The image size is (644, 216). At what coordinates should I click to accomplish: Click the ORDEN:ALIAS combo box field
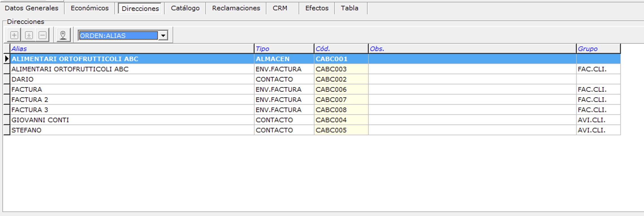point(118,36)
